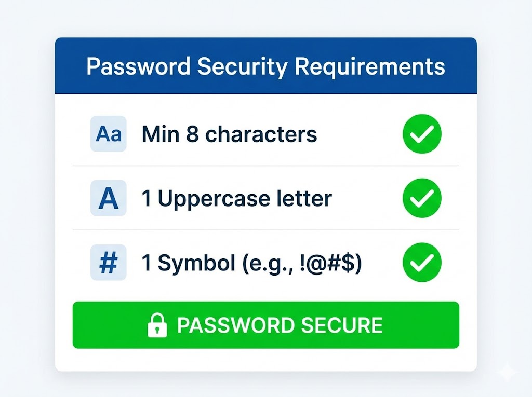Click the Password Security Requirements header
This screenshot has height=397, width=532.
click(266, 66)
